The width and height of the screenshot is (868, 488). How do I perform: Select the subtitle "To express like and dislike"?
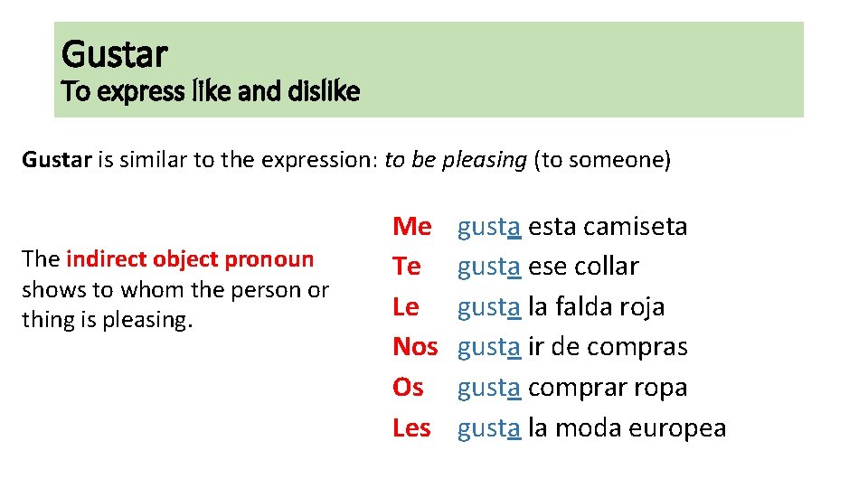[x=210, y=91]
